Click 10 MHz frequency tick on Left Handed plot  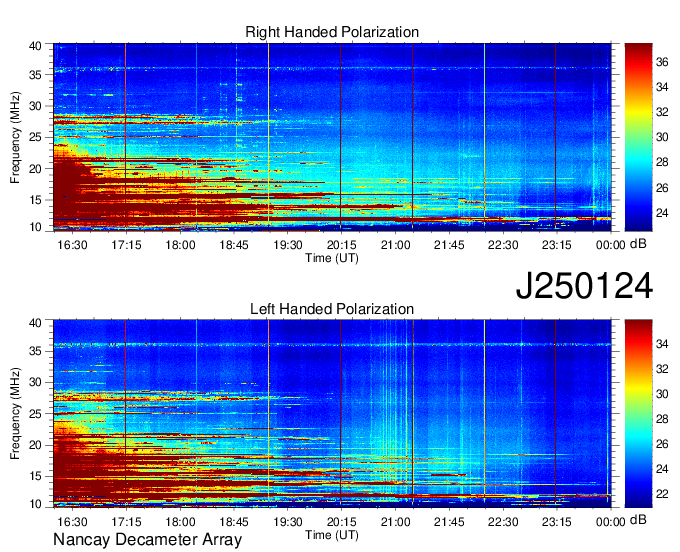[36, 503]
